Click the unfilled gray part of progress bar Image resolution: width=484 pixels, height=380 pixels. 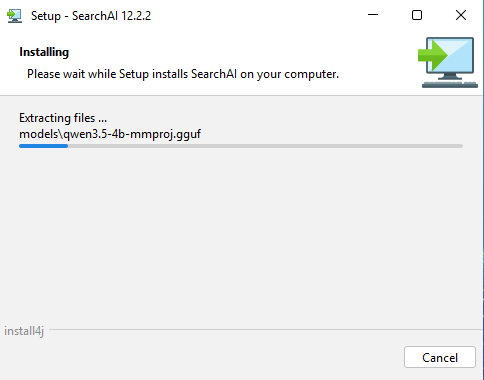coord(265,146)
